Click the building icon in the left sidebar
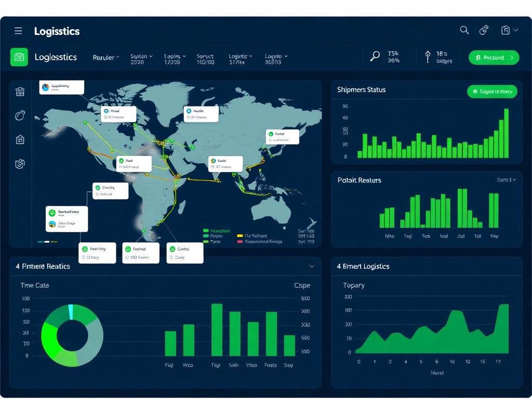 [x=20, y=139]
